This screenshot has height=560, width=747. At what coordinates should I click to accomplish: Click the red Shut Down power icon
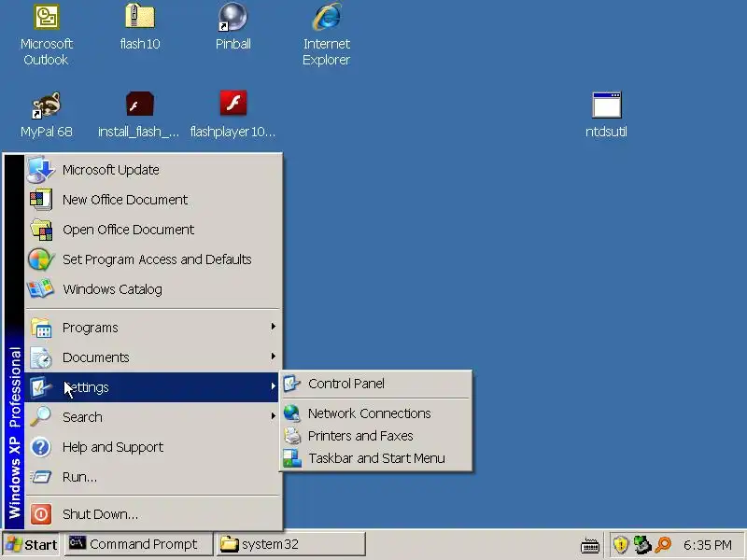coord(41,514)
